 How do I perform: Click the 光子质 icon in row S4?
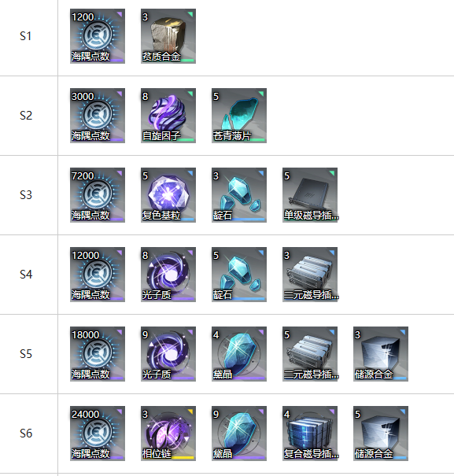tap(168, 275)
